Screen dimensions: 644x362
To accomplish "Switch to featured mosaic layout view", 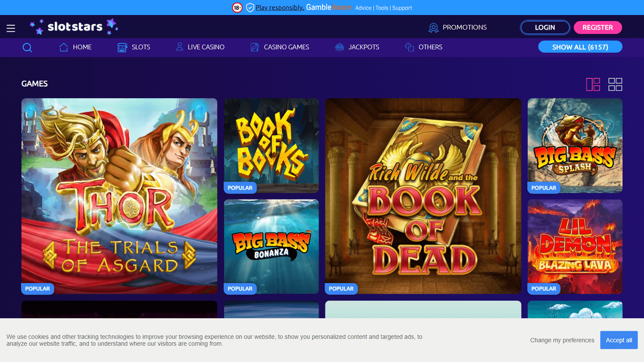I will point(593,84).
